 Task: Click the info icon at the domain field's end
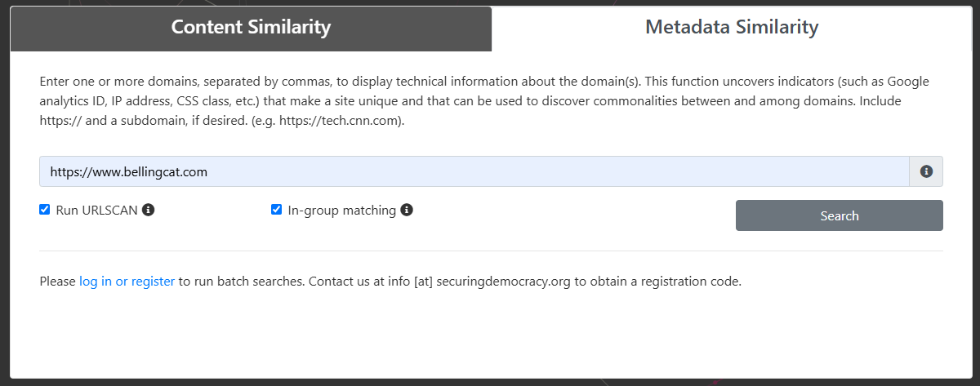coord(926,171)
